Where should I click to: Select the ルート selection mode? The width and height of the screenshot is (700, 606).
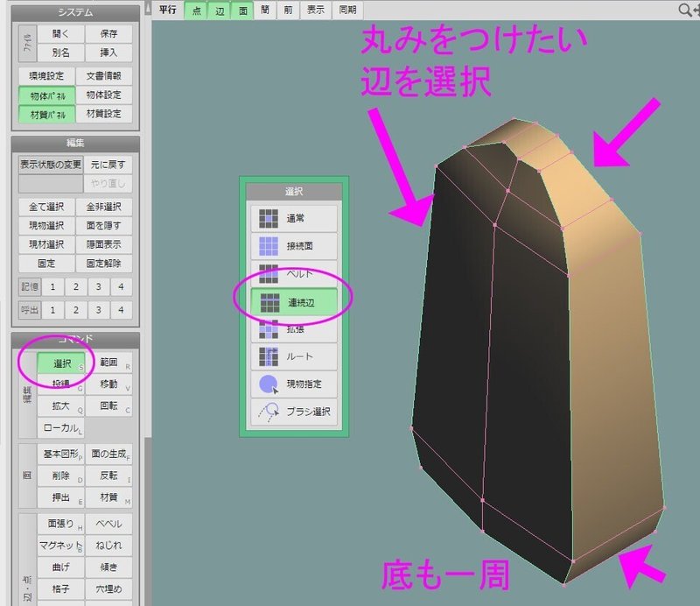tap(294, 356)
